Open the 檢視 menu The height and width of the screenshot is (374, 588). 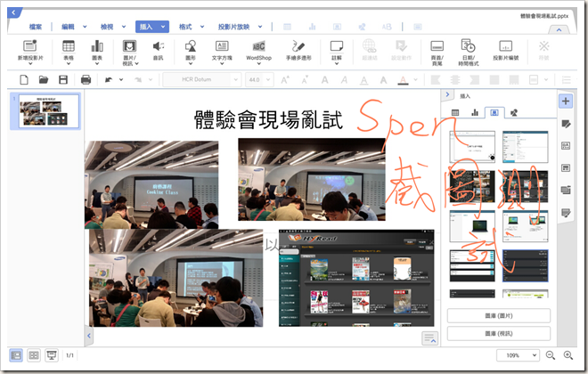107,27
